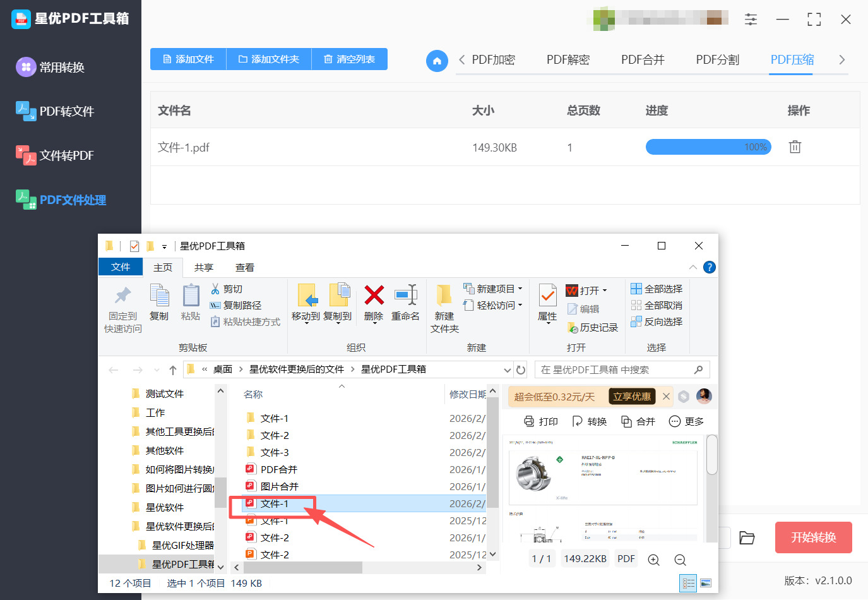Click the preview pane vertical scrollbar

pyautogui.click(x=712, y=455)
